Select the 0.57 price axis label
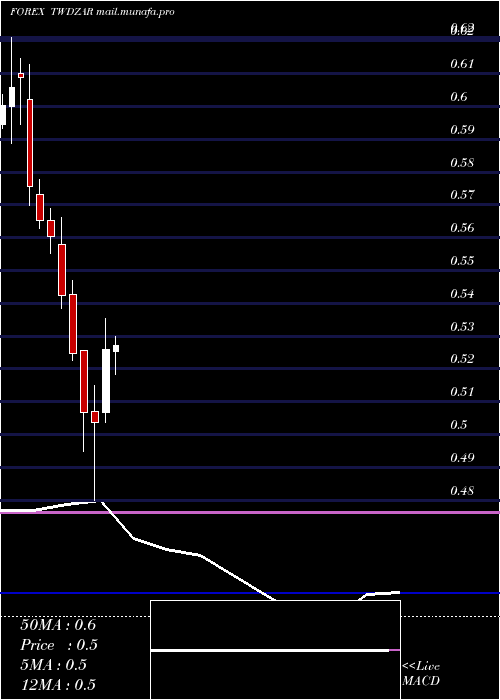Image resolution: width=500 pixels, height=700 pixels. (462, 195)
